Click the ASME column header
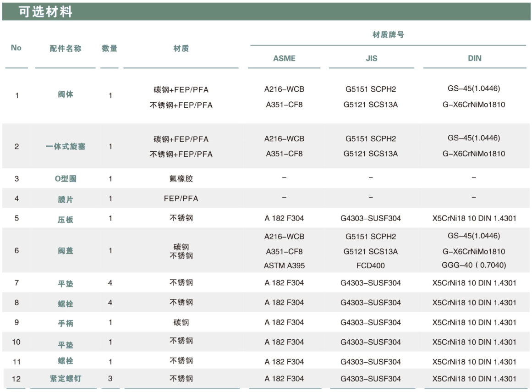 click(284, 58)
